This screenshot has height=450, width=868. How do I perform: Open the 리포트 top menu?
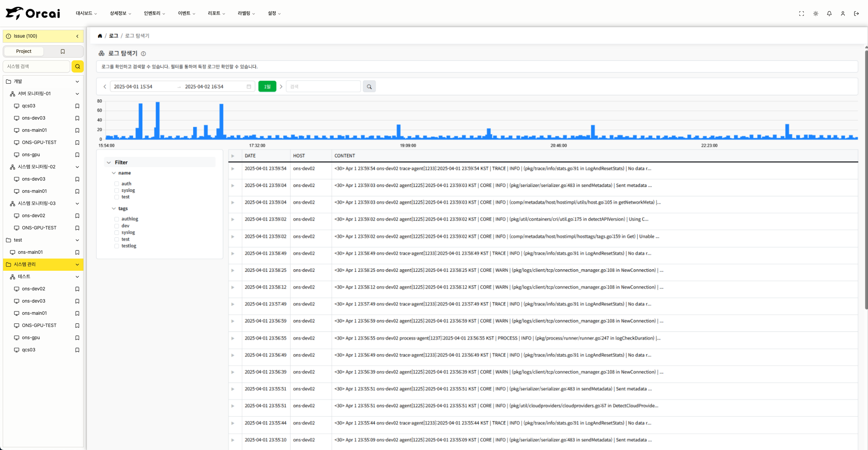coord(216,14)
